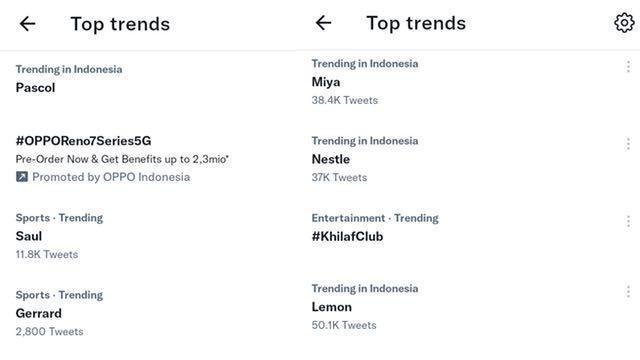This screenshot has width=640, height=360.
Task: Click the promoted arrow icon beside OPPO Indonesia
Action: click(x=22, y=177)
